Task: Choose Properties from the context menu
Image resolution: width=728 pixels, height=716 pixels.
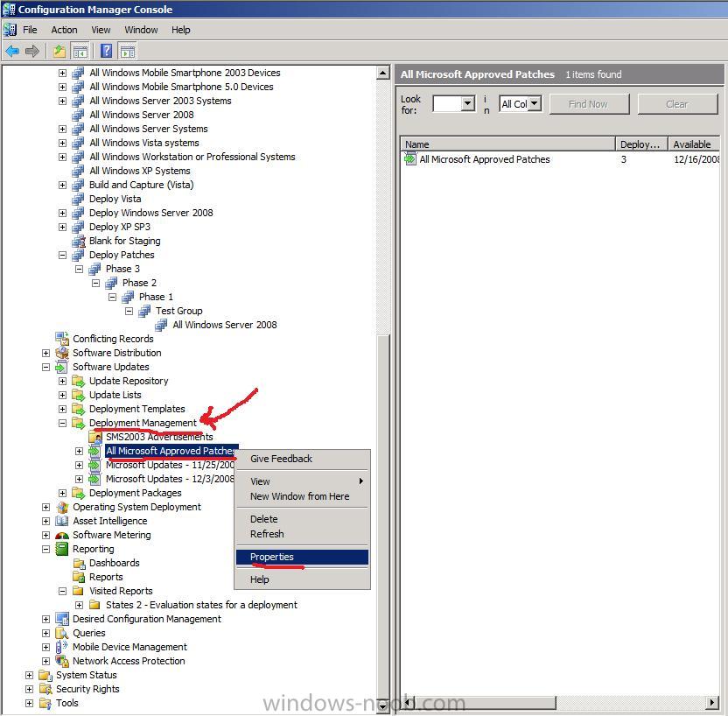Action: coord(302,557)
